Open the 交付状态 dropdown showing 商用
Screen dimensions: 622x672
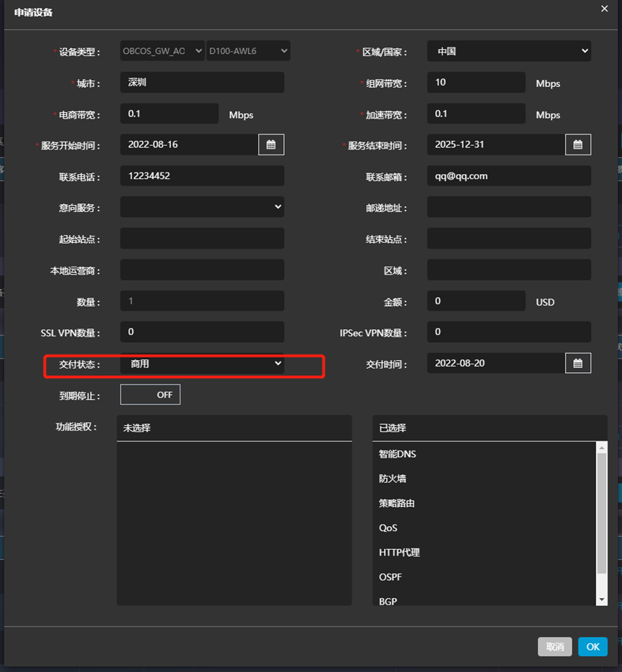[x=202, y=364]
